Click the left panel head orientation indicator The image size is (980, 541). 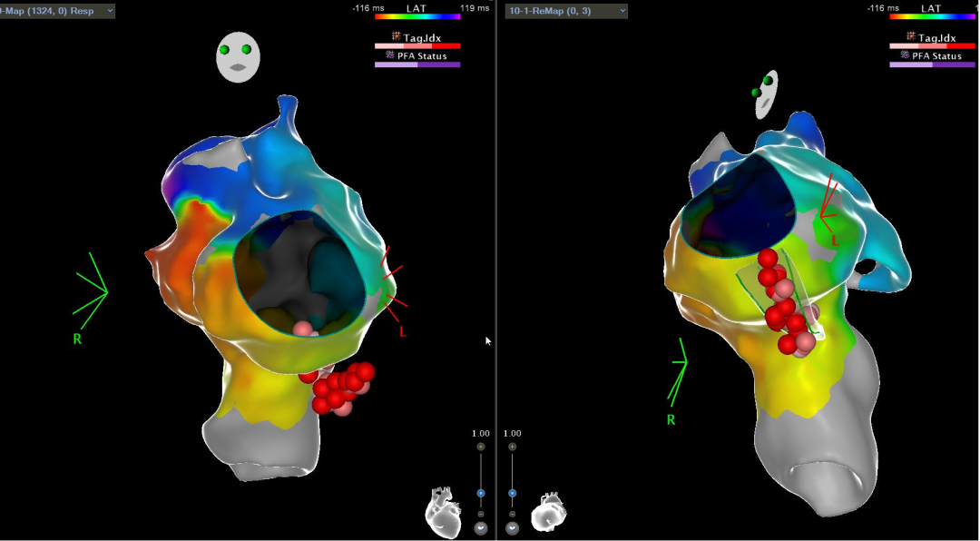tap(238, 57)
